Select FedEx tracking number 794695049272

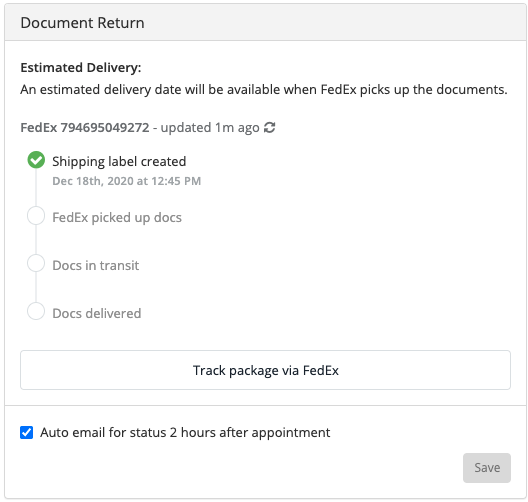pyautogui.click(x=105, y=128)
